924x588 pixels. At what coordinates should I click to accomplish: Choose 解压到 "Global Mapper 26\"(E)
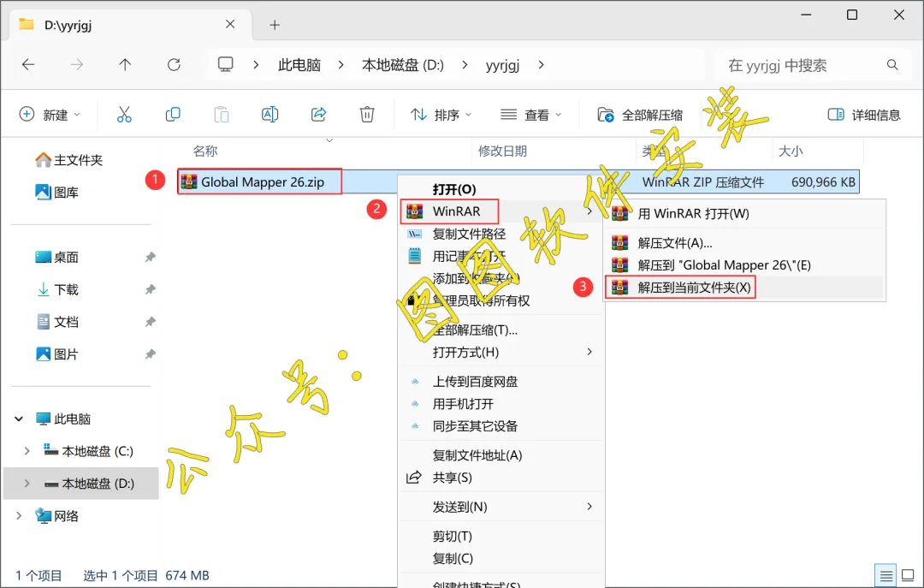click(745, 265)
